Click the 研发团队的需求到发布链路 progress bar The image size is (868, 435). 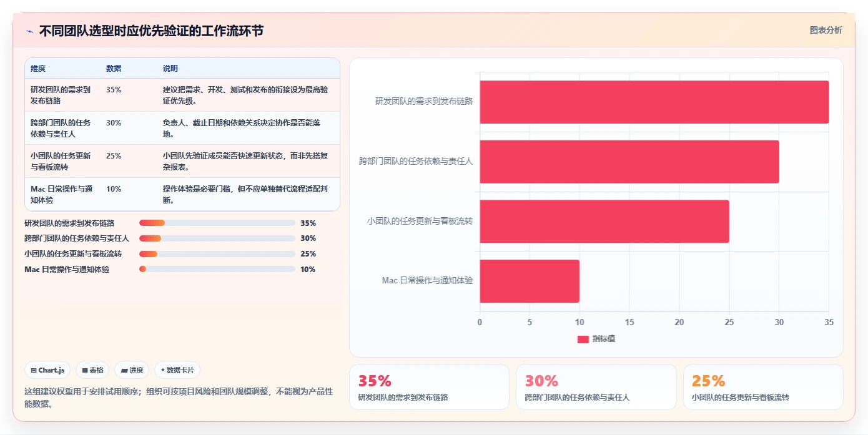217,223
